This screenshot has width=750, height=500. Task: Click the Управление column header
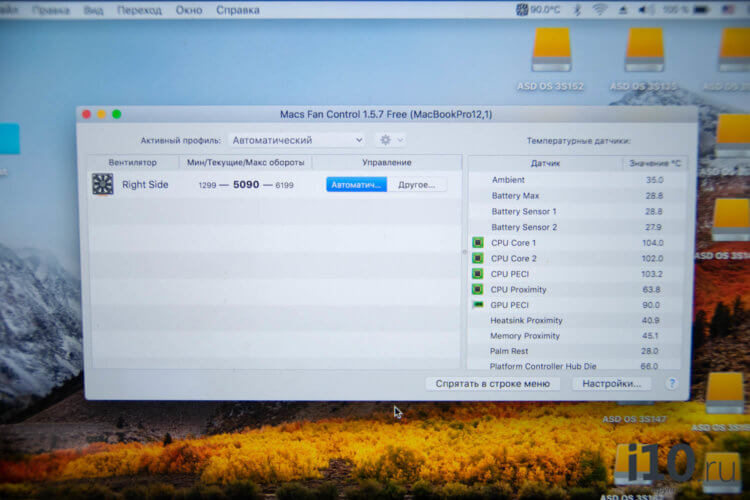pyautogui.click(x=386, y=162)
